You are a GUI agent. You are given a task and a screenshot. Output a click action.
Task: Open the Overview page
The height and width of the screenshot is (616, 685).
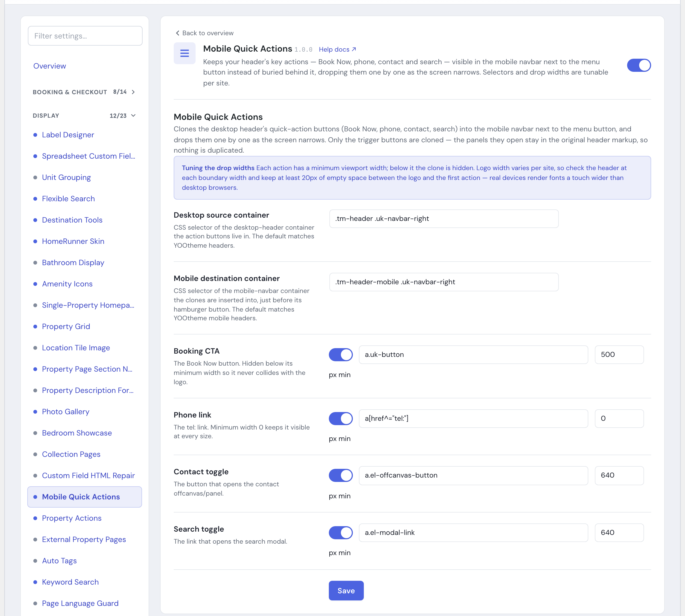[50, 66]
